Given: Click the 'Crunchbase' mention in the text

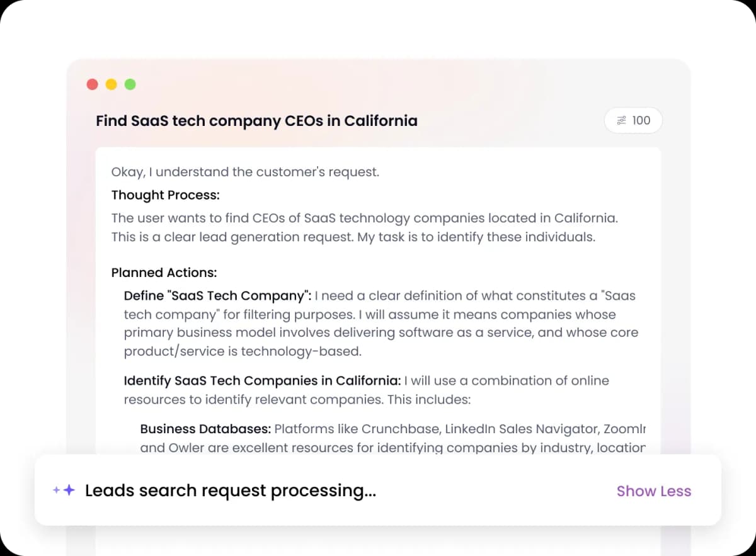Looking at the screenshot, I should click(400, 429).
